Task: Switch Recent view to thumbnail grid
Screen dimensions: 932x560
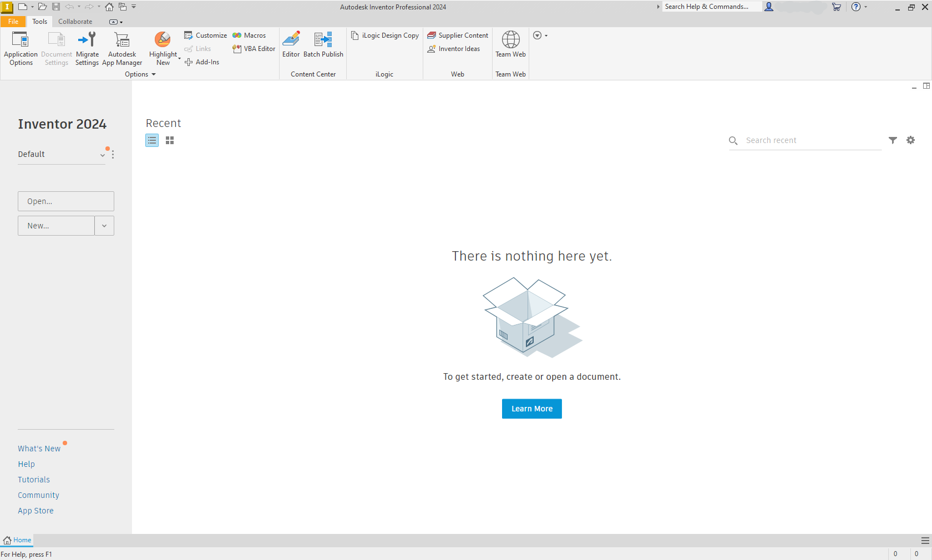Action: pyautogui.click(x=170, y=140)
